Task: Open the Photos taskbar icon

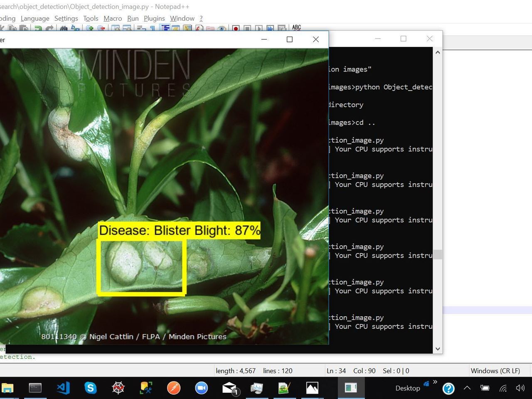Action: pyautogui.click(x=312, y=388)
